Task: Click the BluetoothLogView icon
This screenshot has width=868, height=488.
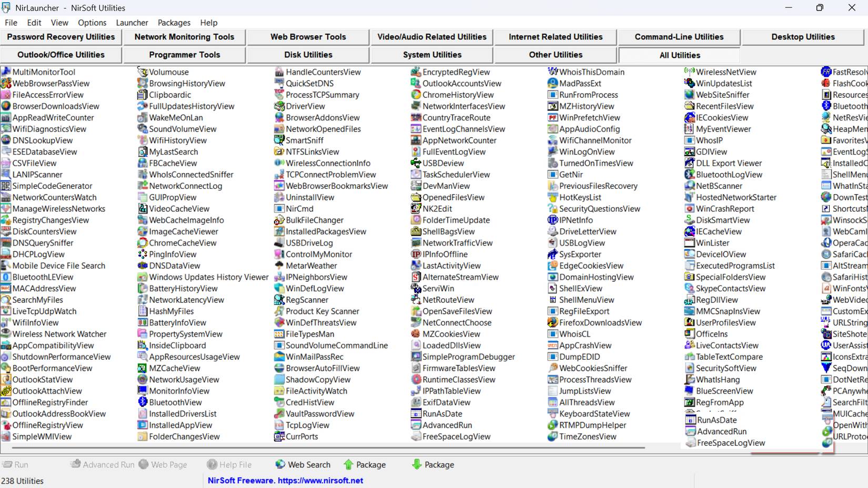Action: pos(689,175)
